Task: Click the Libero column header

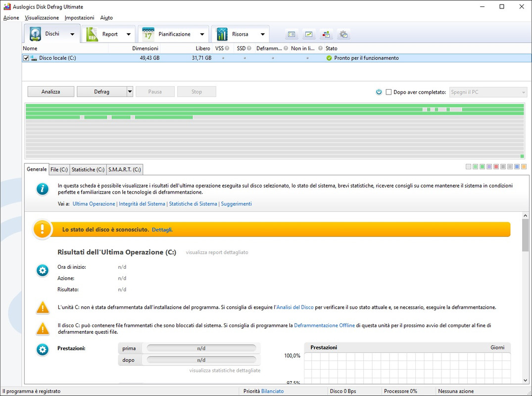Action: 186,48
